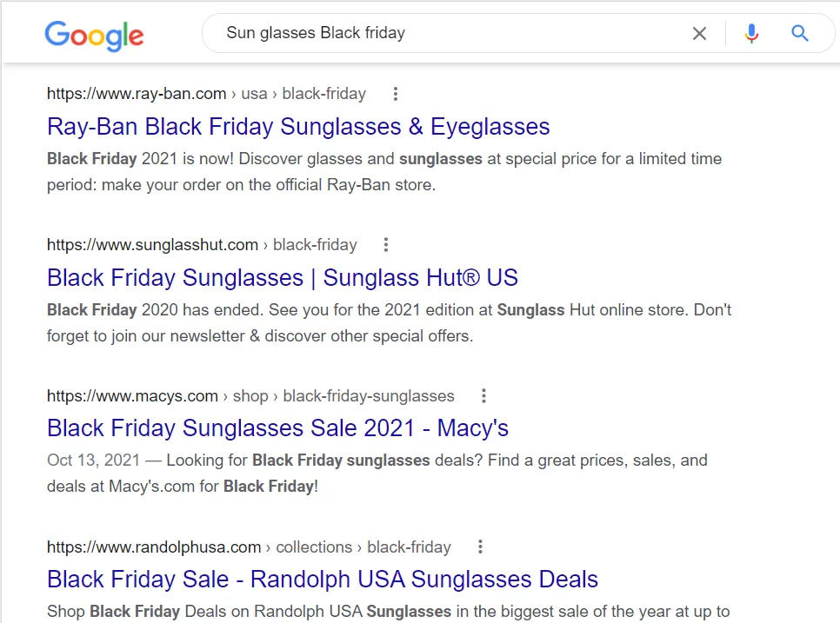Open Black Friday Sunglasses Sunglass Hut link
The height and width of the screenshot is (623, 840).
click(x=283, y=278)
